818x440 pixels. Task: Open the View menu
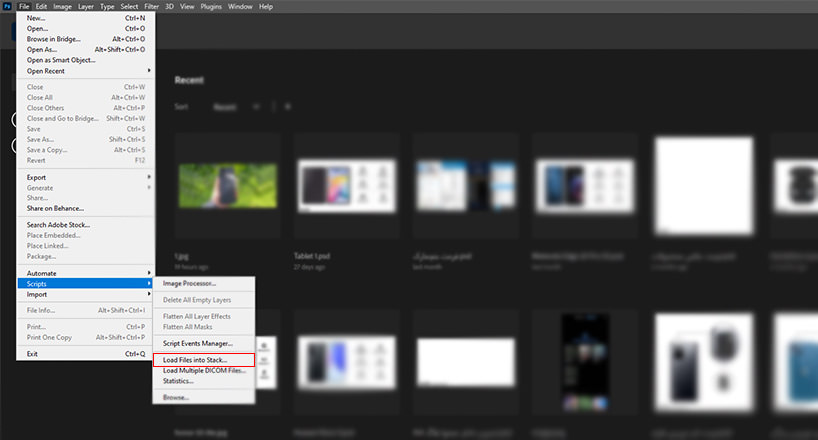click(187, 6)
